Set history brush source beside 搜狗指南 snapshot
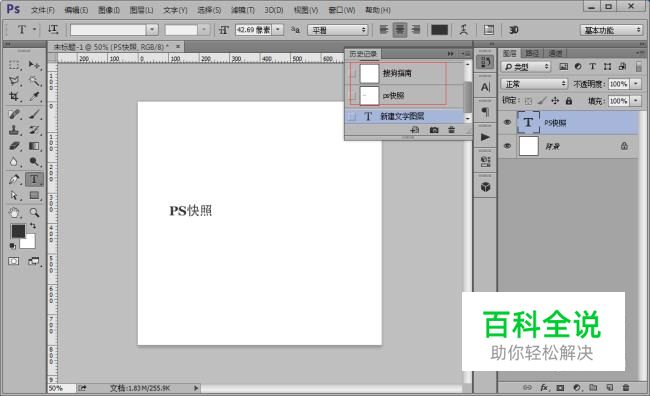The height and width of the screenshot is (396, 650). pos(354,73)
